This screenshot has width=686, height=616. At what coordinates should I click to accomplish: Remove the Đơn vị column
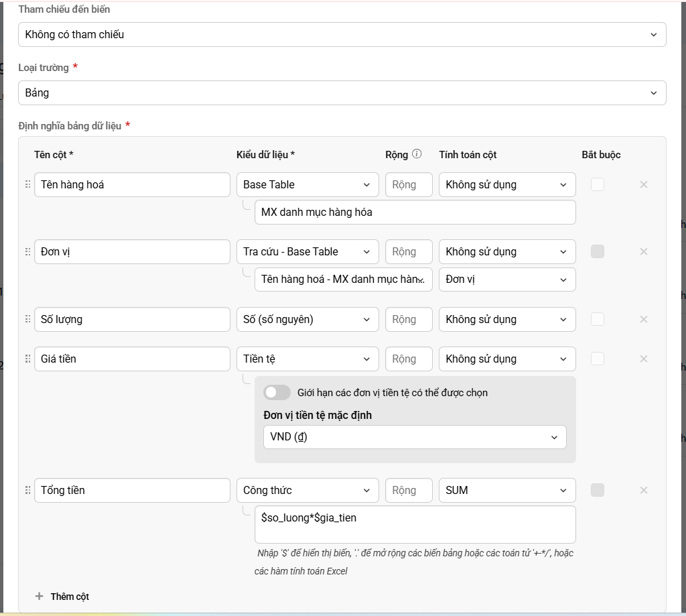644,251
